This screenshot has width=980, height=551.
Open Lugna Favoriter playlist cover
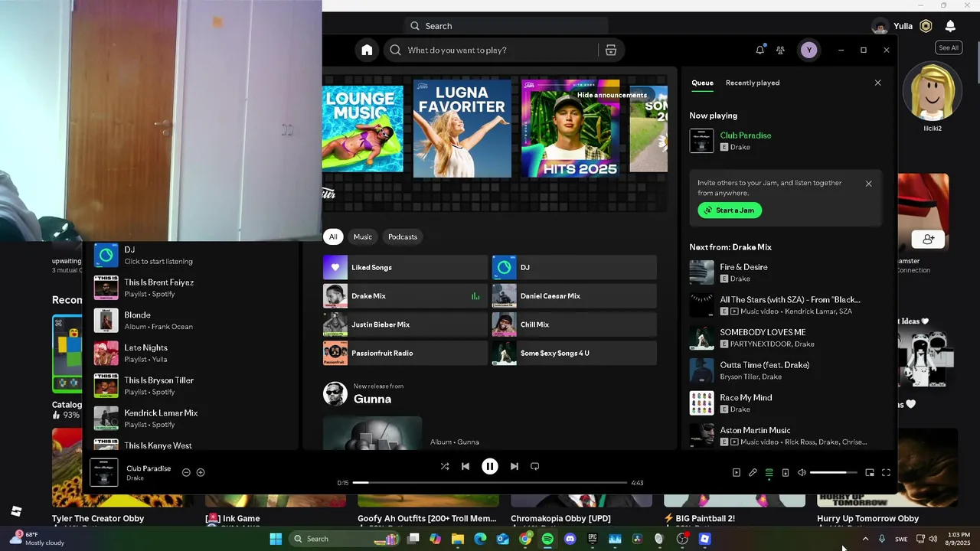click(462, 129)
